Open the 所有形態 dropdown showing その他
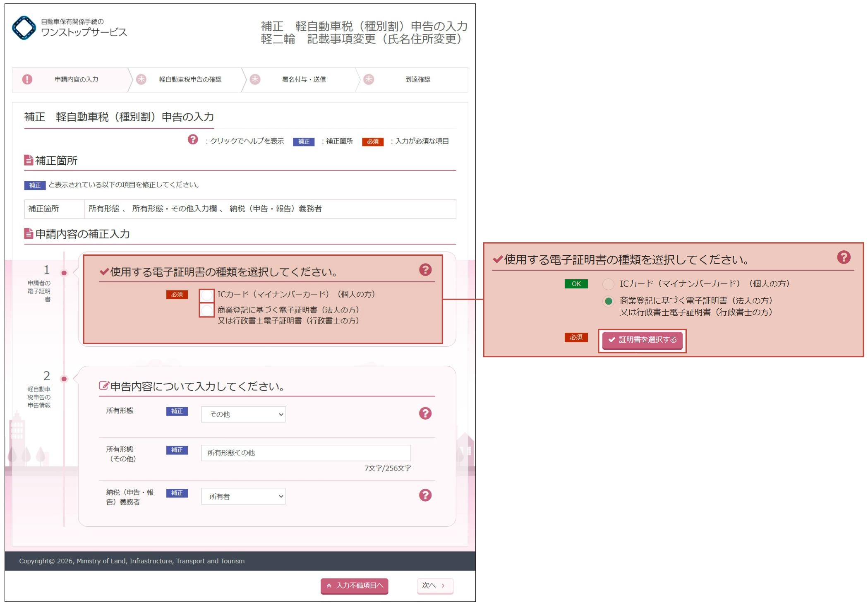 coord(243,414)
